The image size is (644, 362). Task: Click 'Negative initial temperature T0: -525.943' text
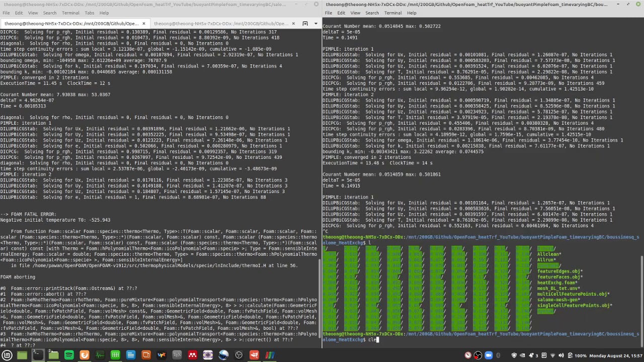pyautogui.click(x=55, y=220)
